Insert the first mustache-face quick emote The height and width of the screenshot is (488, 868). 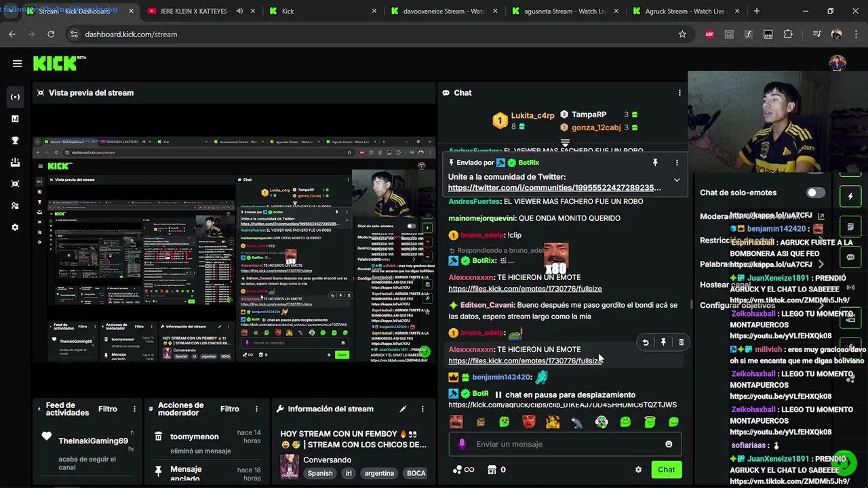tap(456, 422)
